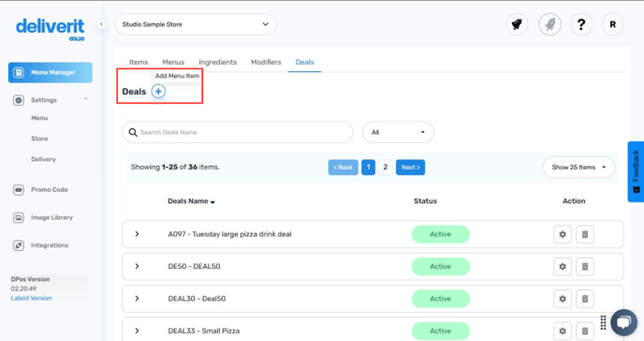This screenshot has width=644, height=341.
Task: Click the Image Library sidebar label
Action: click(51, 217)
